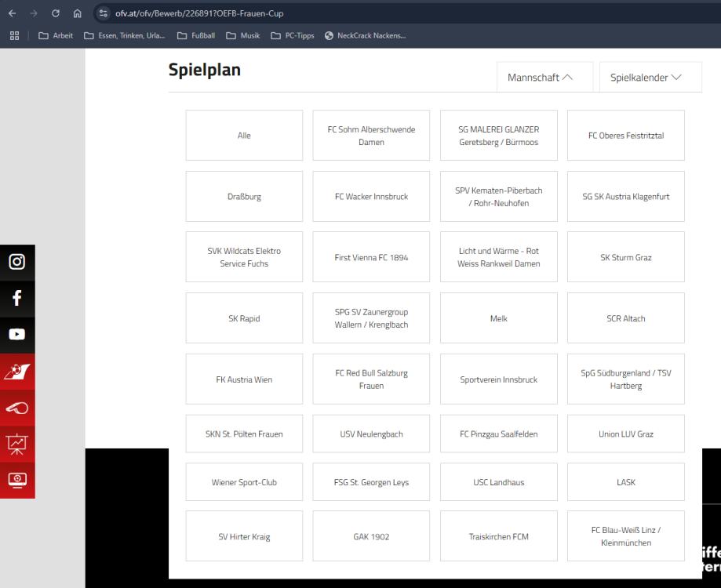Open the football TV screen icon
This screenshot has width=721, height=588.
click(16, 480)
